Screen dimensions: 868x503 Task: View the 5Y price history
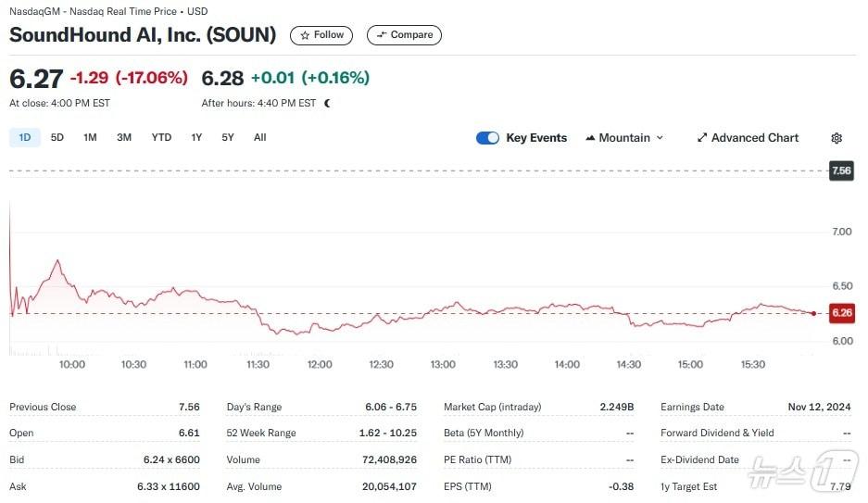(228, 137)
